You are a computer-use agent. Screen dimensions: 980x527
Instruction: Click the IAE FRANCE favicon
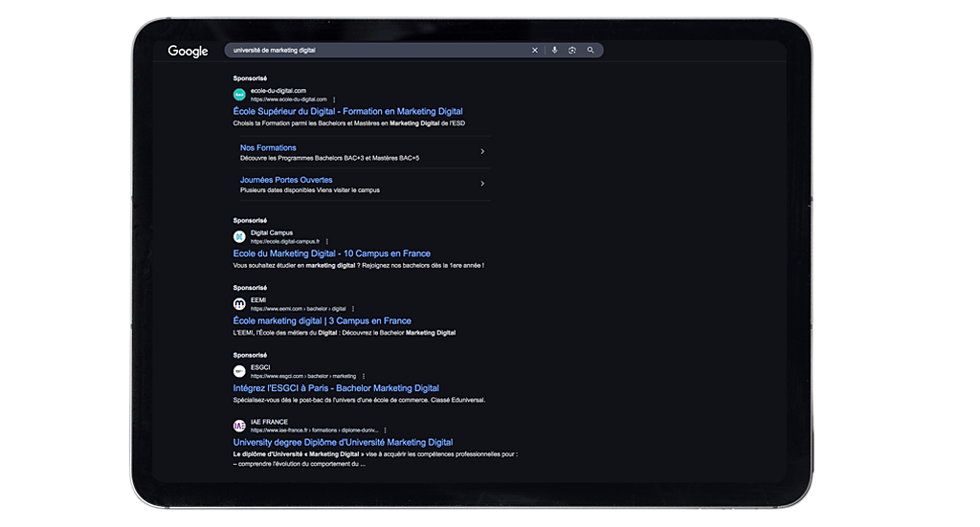[x=239, y=426]
